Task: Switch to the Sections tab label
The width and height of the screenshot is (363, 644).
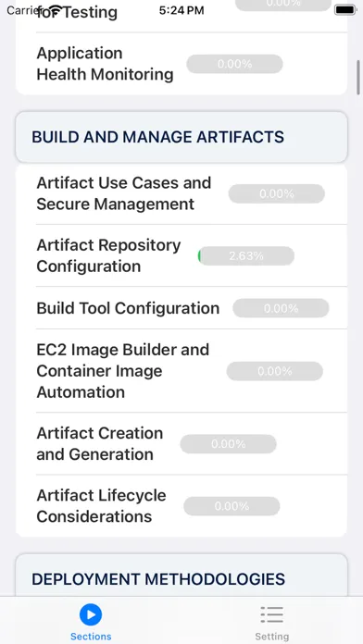Action: pos(91,637)
